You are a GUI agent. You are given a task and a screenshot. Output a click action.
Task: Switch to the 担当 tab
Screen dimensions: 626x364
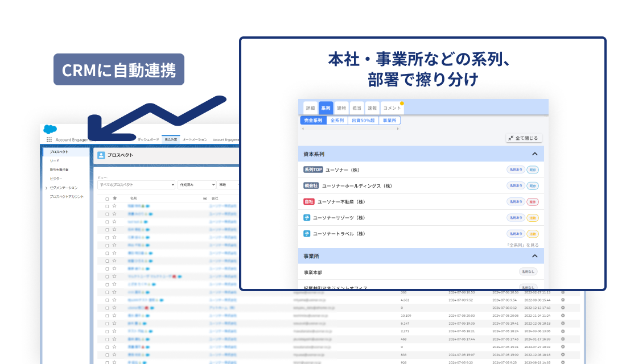pos(357,107)
